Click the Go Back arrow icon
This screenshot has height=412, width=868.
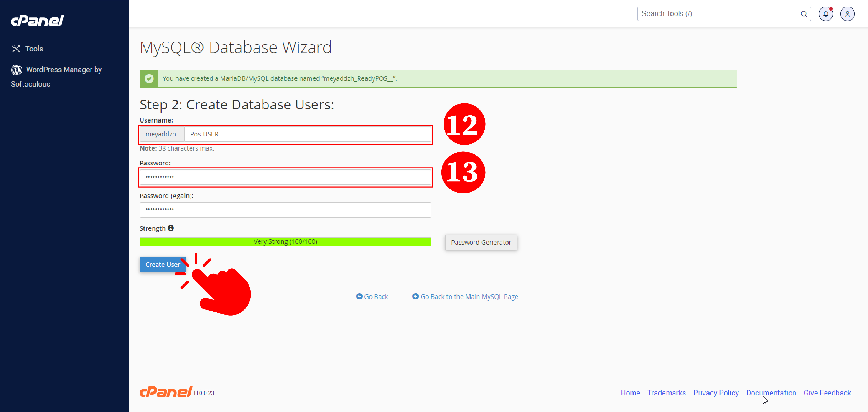coord(359,296)
